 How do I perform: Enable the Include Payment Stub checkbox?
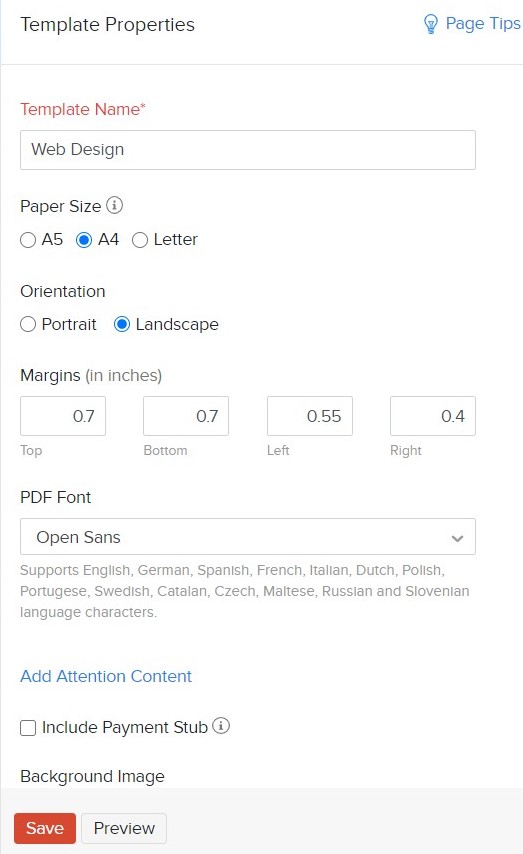pos(28,728)
